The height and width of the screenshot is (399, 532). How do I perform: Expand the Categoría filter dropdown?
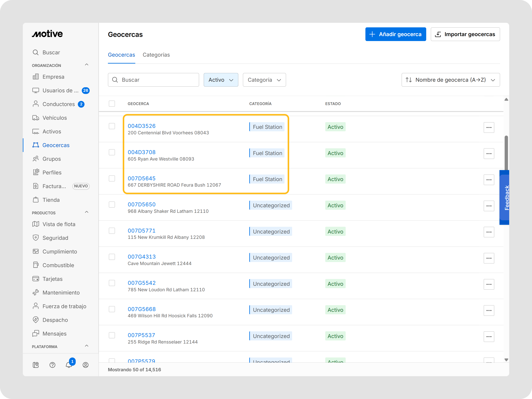264,80
